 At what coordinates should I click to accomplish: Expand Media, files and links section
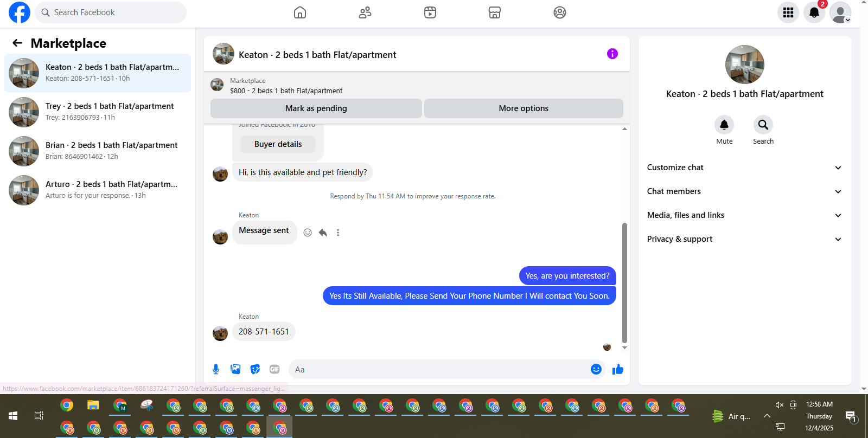(744, 215)
